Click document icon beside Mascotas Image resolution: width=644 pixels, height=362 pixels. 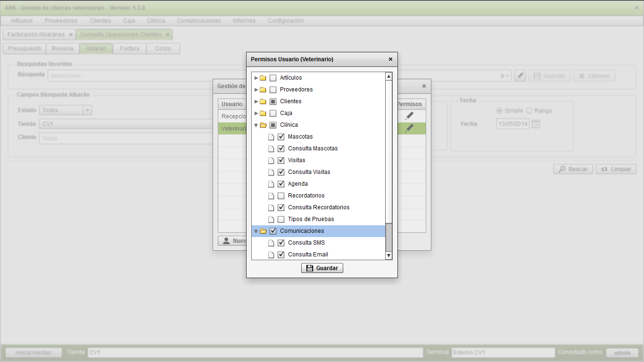[x=271, y=137]
